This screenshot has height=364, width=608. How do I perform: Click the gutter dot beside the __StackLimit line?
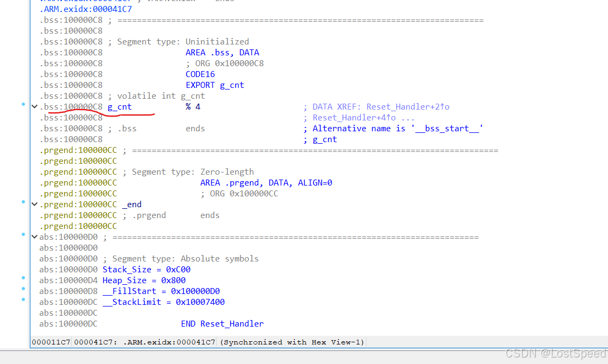point(23,299)
